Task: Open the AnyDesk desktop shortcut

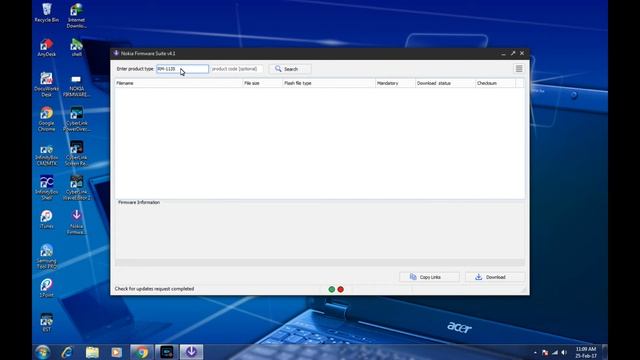Action: (x=47, y=47)
